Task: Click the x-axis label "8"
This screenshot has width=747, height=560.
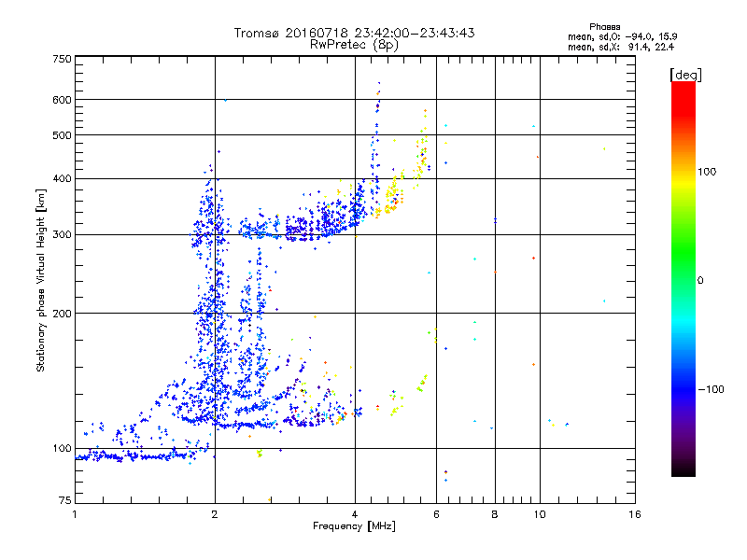Action: pos(495,514)
